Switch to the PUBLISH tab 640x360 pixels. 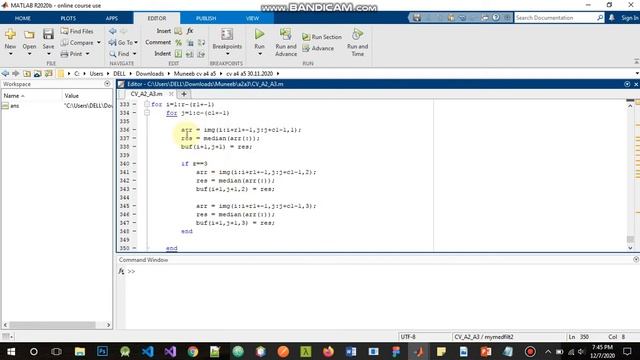pyautogui.click(x=206, y=18)
